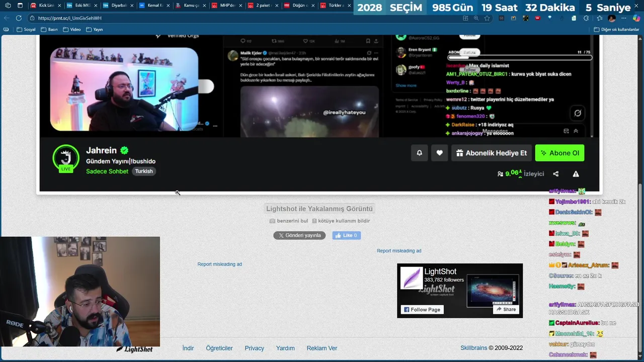Image resolution: width=644 pixels, height=362 pixels.
Task: Open the browser profile avatar
Action: coord(612,18)
